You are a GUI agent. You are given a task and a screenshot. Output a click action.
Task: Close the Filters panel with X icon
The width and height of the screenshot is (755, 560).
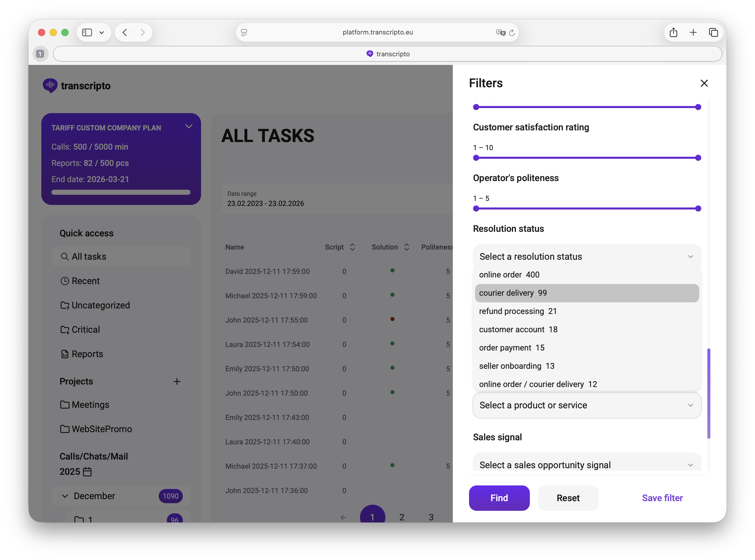pyautogui.click(x=704, y=83)
